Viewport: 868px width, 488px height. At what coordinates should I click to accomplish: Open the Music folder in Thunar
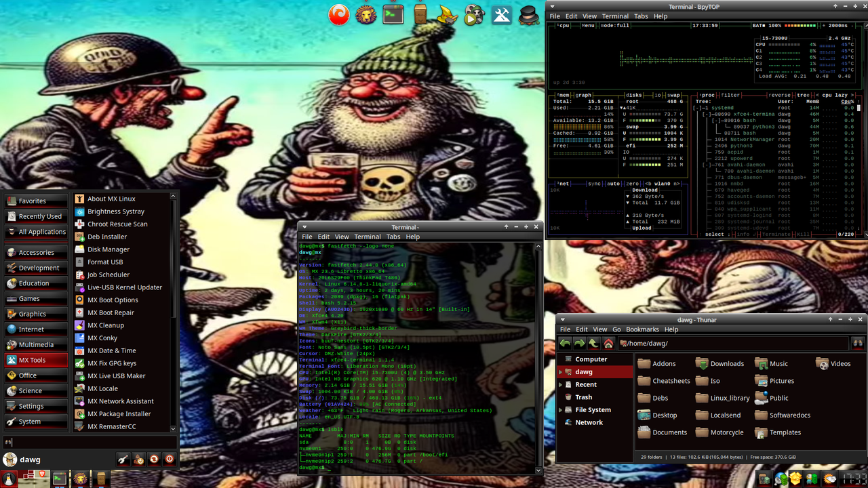click(x=771, y=363)
